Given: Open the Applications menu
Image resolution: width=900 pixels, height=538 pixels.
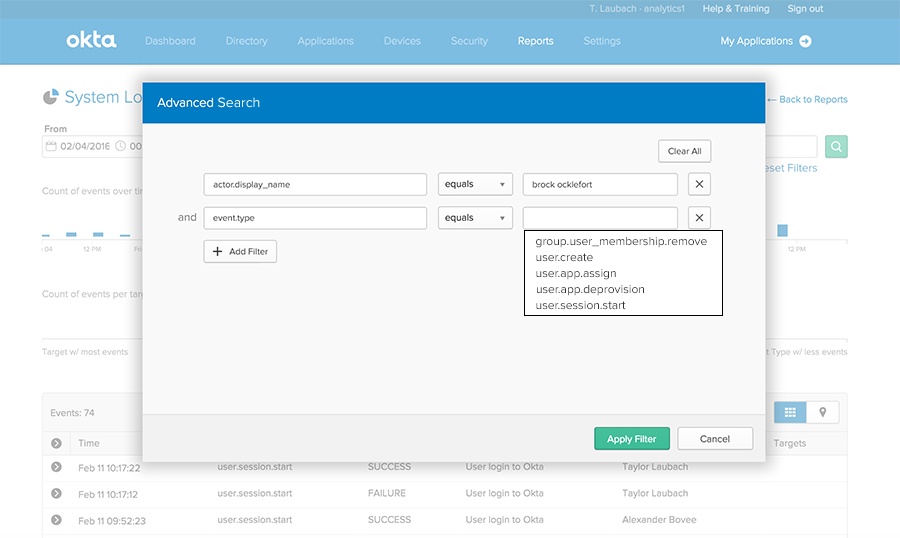Looking at the screenshot, I should pyautogui.click(x=325, y=41).
